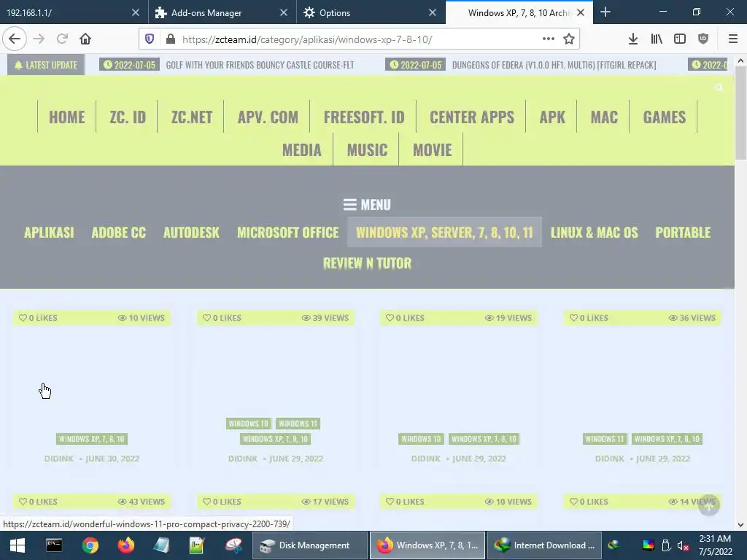Open the colorful display tray icon
Image resolution: width=747 pixels, height=560 pixels.
pos(649,545)
